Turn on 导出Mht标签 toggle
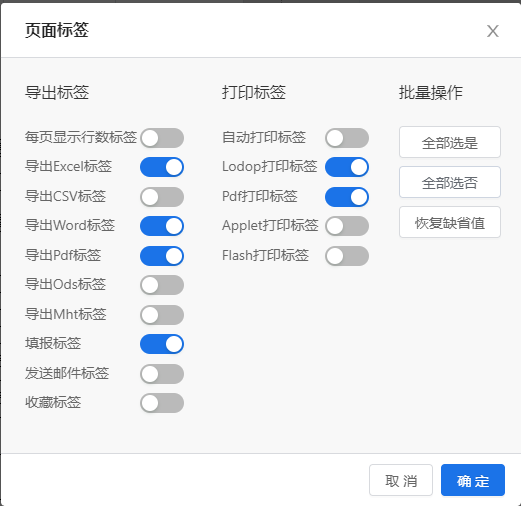The width and height of the screenshot is (521, 506). [162, 315]
